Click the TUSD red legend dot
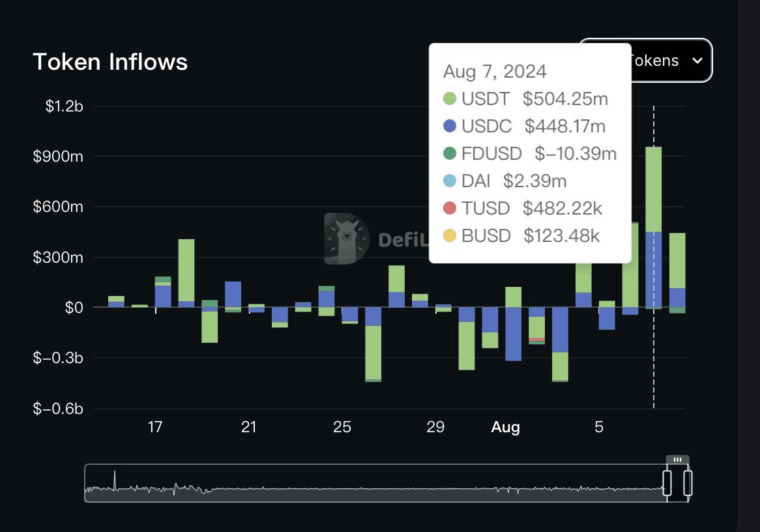Viewport: 760px width, 532px height. click(x=450, y=208)
